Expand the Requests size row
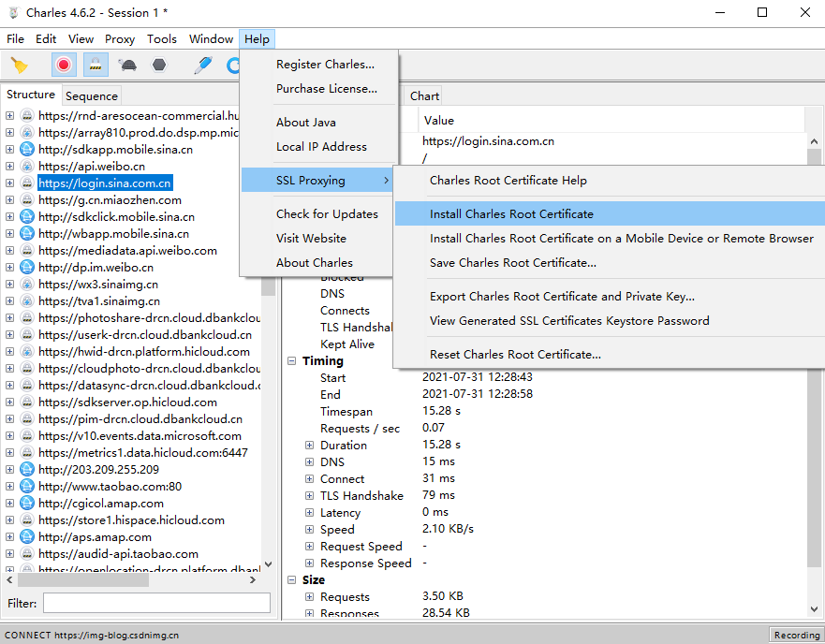Viewport: 825px width, 644px height. 309,596
